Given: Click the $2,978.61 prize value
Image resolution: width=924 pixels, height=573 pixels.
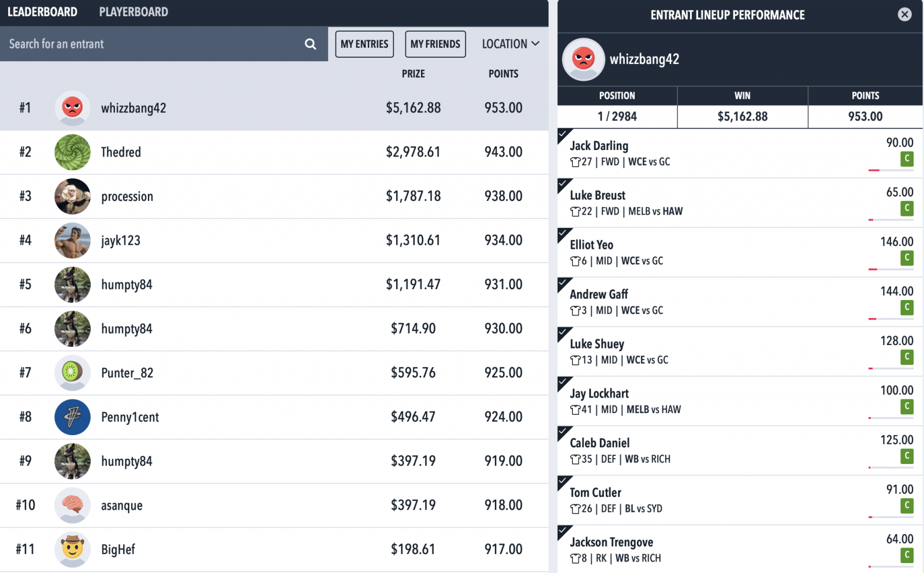Looking at the screenshot, I should (413, 152).
